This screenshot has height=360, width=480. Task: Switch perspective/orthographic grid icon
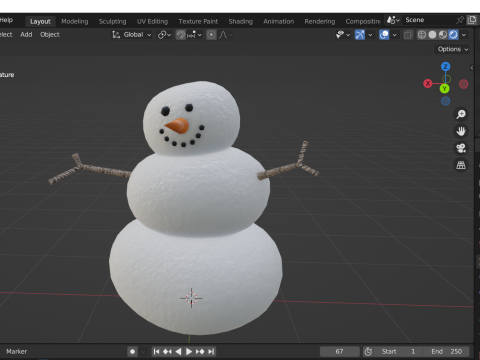pyautogui.click(x=461, y=165)
